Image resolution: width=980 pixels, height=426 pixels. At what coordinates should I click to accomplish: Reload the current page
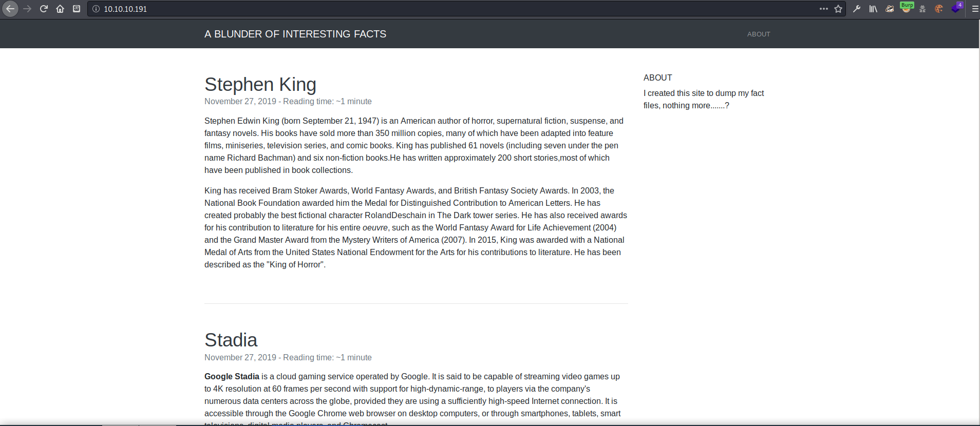coord(44,9)
